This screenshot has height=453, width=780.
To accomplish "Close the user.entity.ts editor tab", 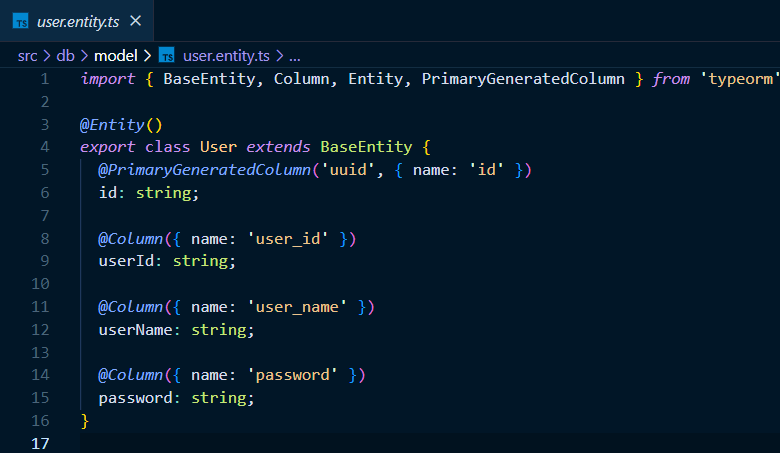I will point(135,21).
